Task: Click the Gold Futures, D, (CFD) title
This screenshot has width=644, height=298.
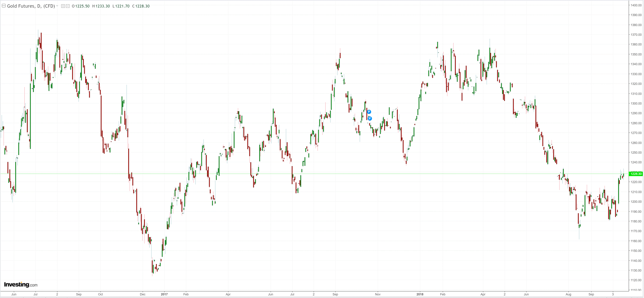Action: (31, 6)
